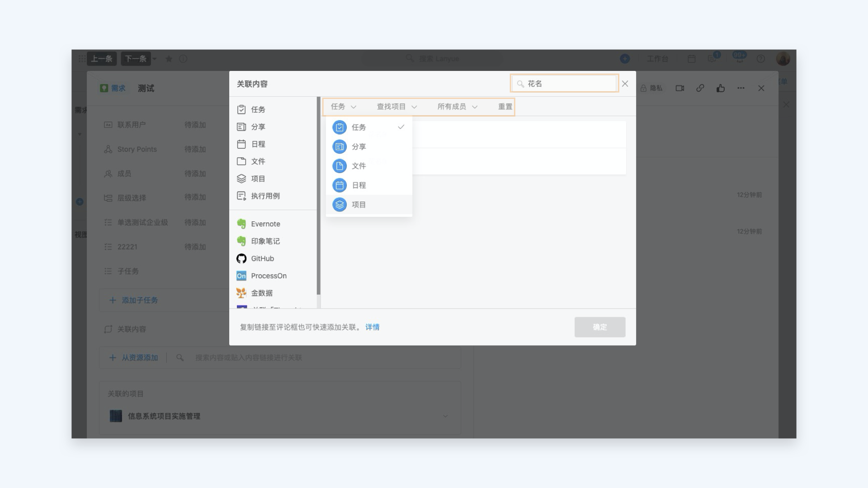Expand the 任务 type filter dropdown
868x488 pixels.
point(344,107)
